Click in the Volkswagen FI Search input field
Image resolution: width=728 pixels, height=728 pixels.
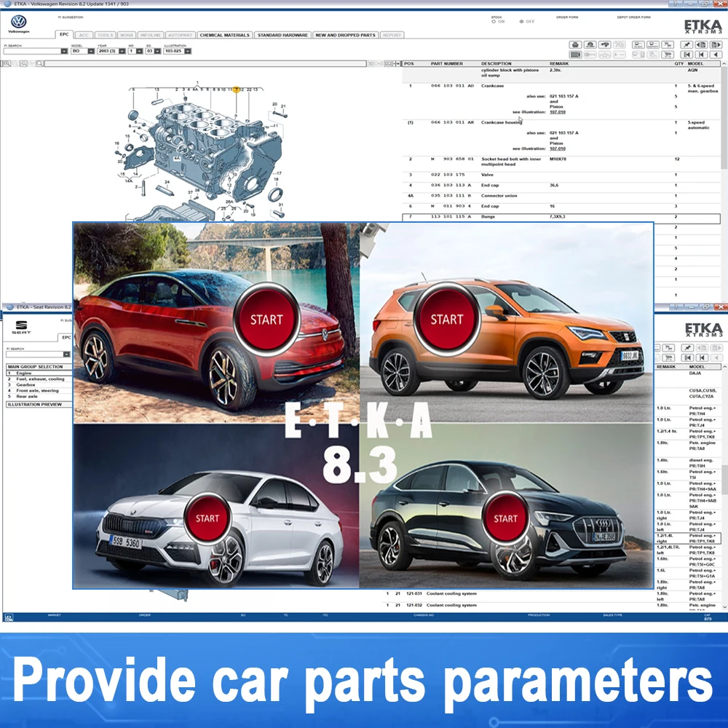point(31,51)
